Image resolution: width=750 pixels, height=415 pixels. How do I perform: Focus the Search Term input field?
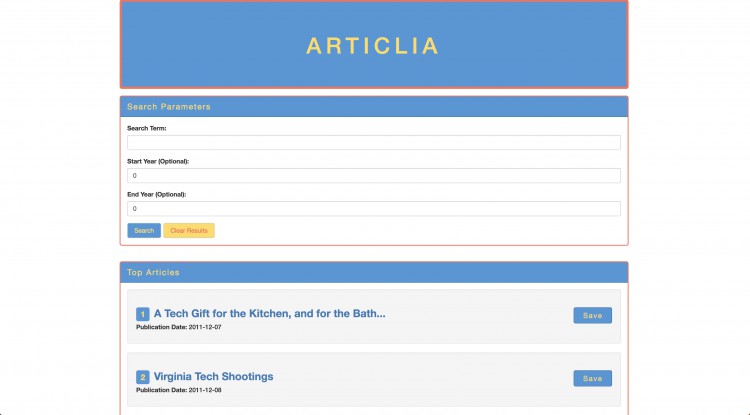[374, 142]
